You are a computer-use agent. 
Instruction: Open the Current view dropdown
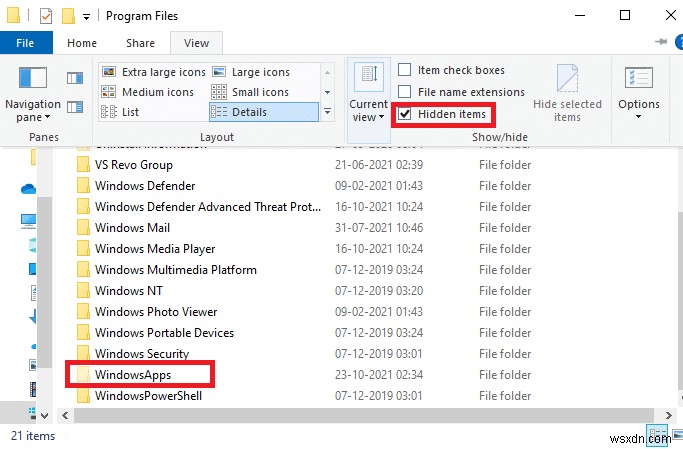point(369,101)
